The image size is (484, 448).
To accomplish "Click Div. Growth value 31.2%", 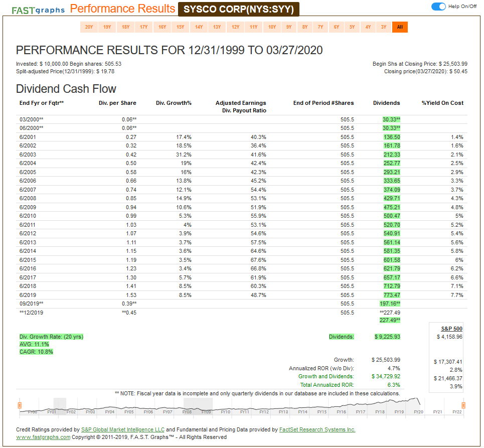I will [184, 155].
